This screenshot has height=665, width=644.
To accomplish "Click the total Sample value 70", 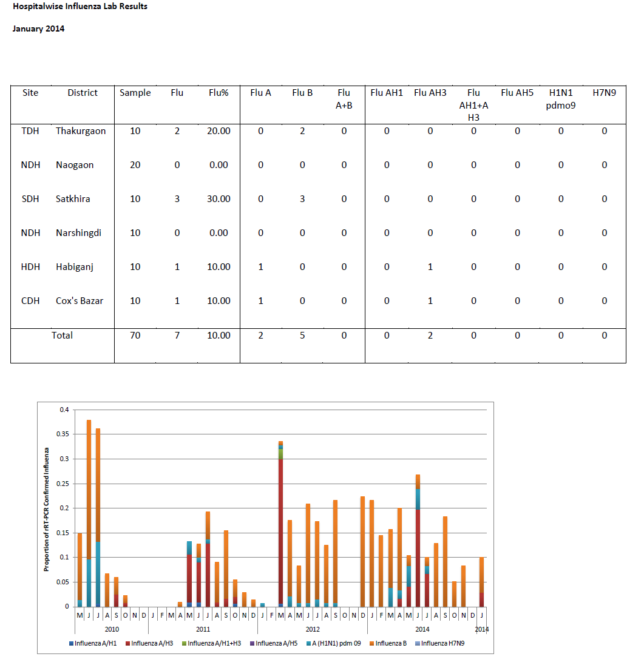I will 135,336.
